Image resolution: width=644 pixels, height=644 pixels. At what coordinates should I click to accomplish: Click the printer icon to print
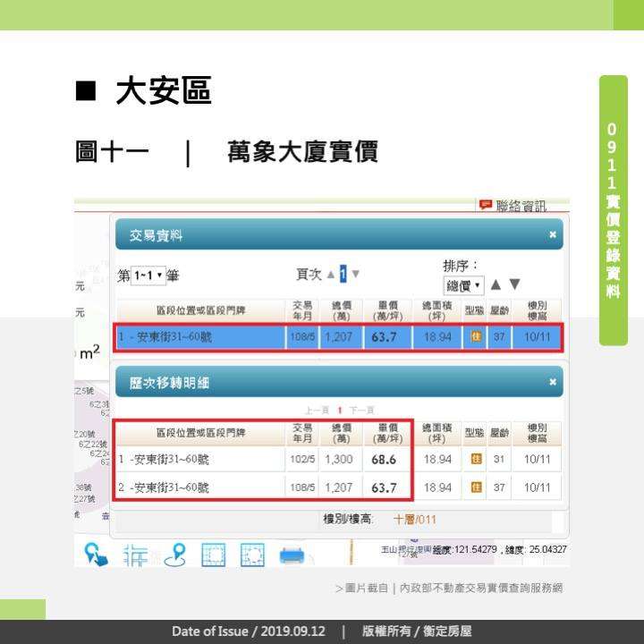pyautogui.click(x=292, y=555)
